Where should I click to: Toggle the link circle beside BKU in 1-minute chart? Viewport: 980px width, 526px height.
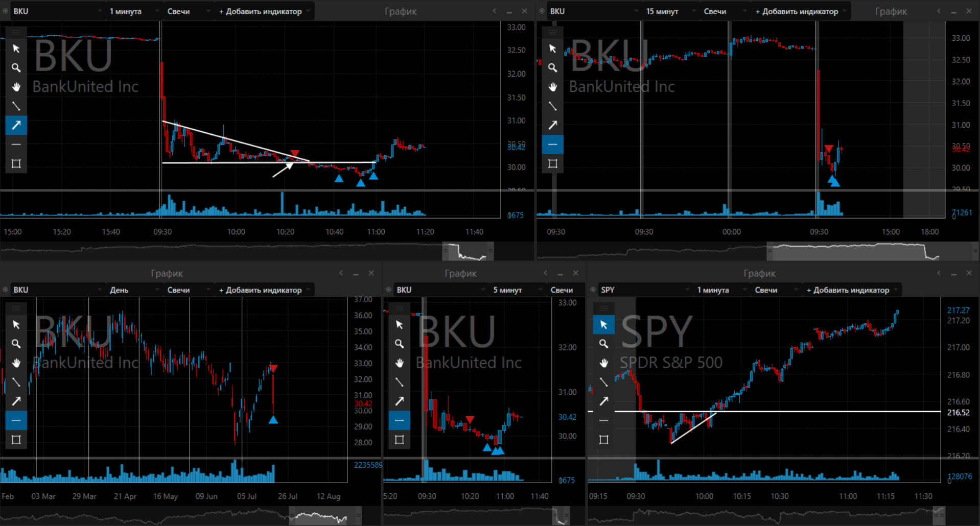6,11
